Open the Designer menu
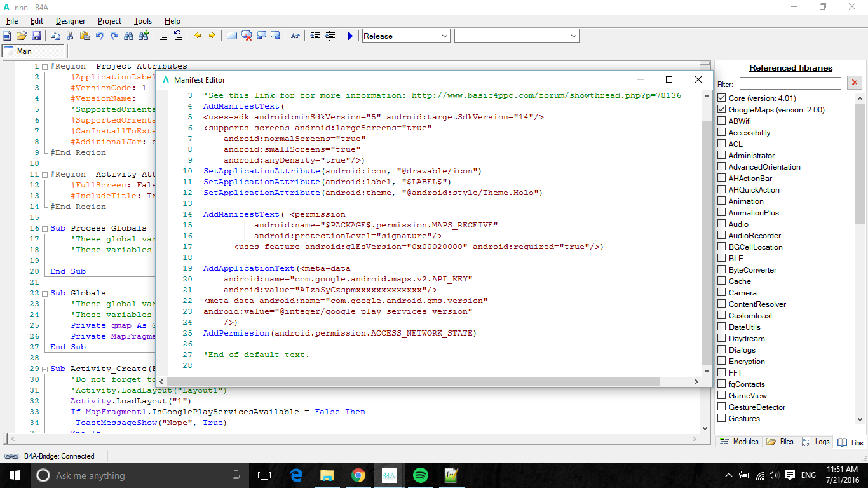This screenshot has width=868, height=488. [x=71, y=21]
